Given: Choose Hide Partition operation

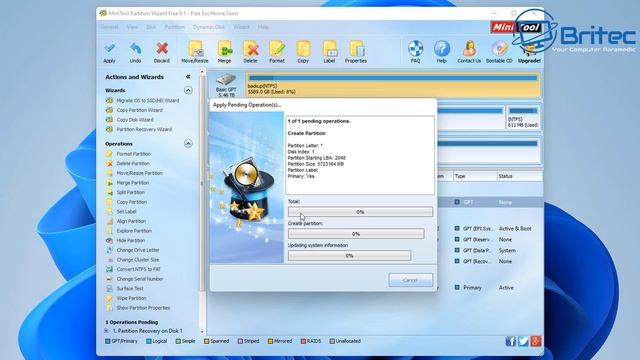Looking at the screenshot, I should click(131, 240).
